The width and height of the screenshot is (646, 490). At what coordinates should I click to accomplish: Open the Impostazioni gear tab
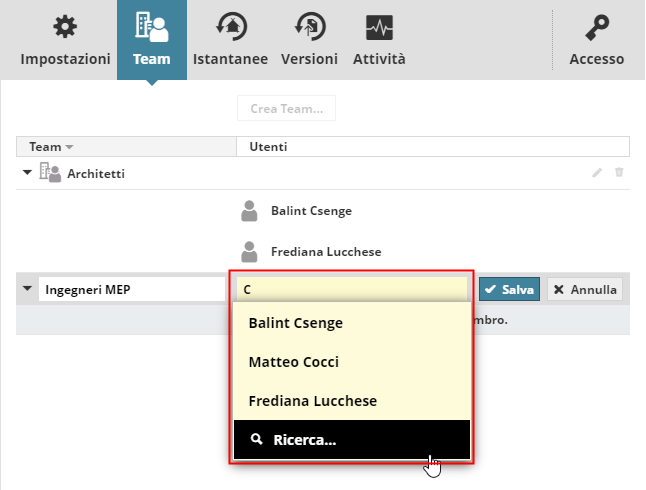coord(65,40)
